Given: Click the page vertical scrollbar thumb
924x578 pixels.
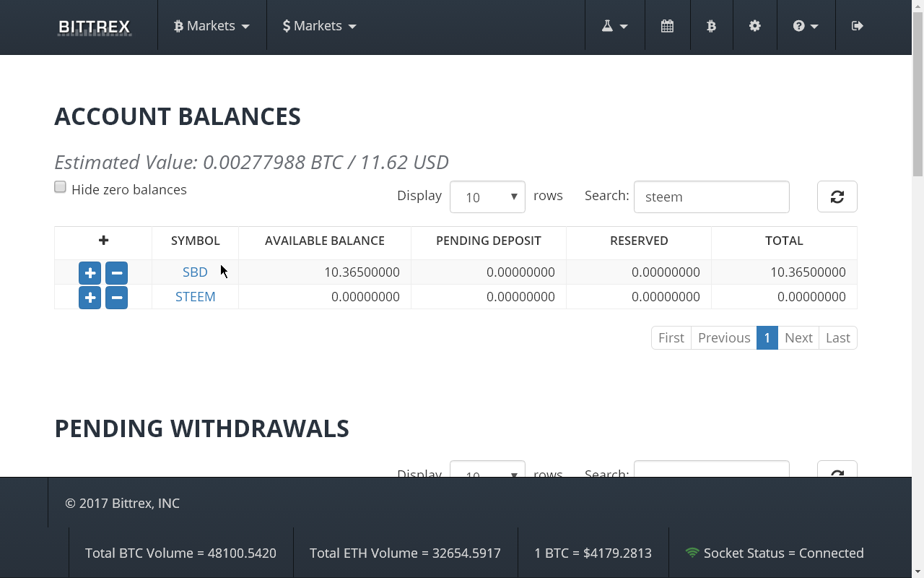Looking at the screenshot, I should (x=918, y=94).
